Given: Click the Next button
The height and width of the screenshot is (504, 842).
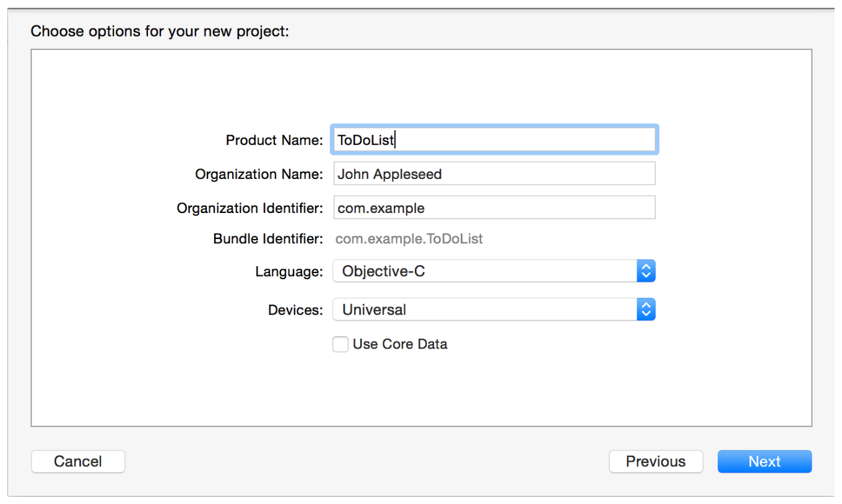Looking at the screenshot, I should pyautogui.click(x=764, y=461).
